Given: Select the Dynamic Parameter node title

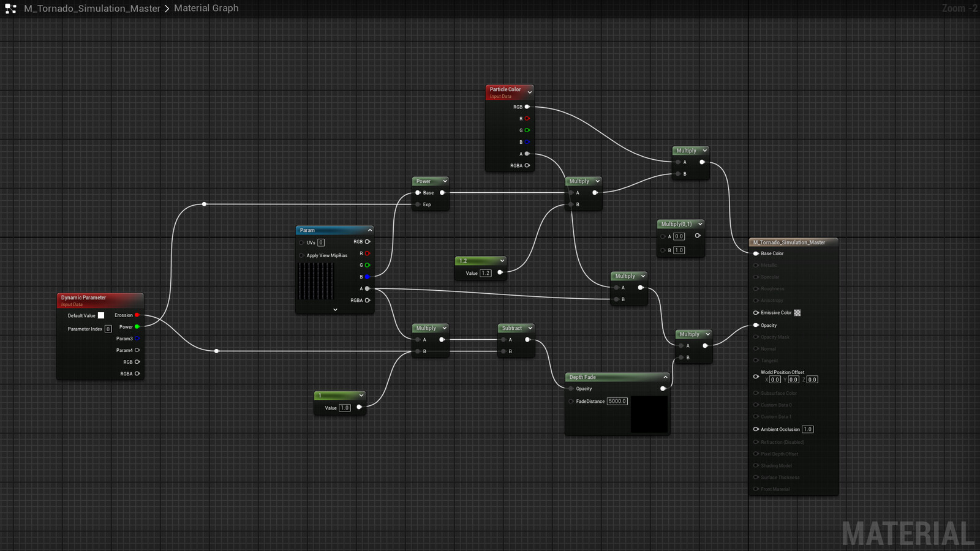Looking at the screenshot, I should tap(83, 298).
